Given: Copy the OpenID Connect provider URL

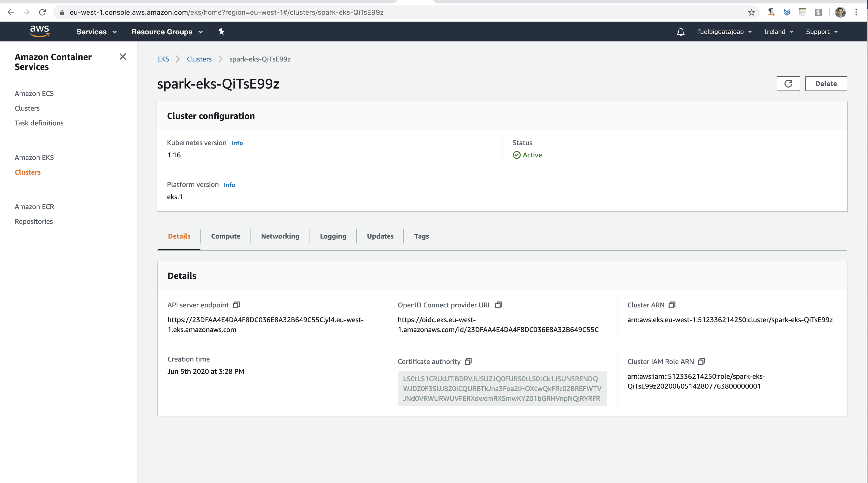Looking at the screenshot, I should (x=499, y=305).
